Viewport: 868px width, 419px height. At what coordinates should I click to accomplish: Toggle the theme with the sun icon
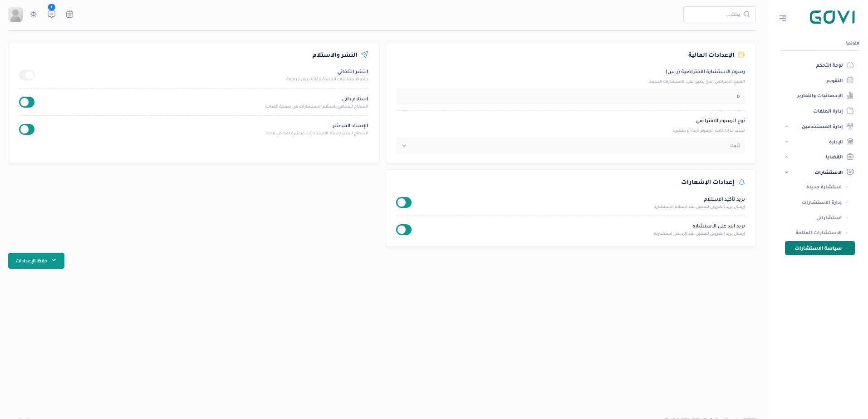pyautogui.click(x=33, y=14)
